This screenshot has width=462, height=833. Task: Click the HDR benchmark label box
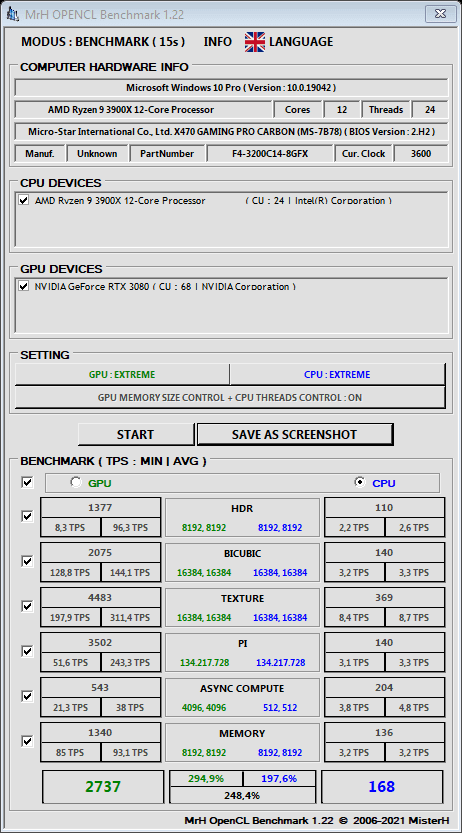242,518
